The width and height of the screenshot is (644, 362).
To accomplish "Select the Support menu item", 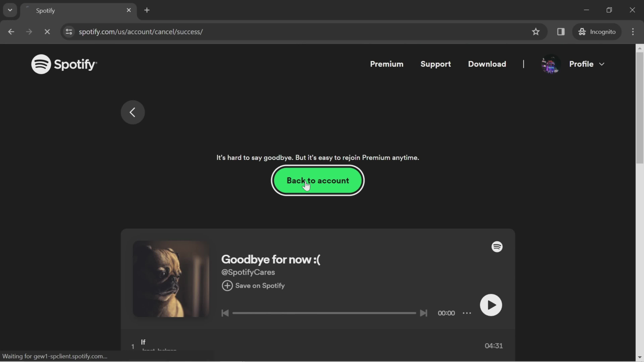I will (435, 64).
